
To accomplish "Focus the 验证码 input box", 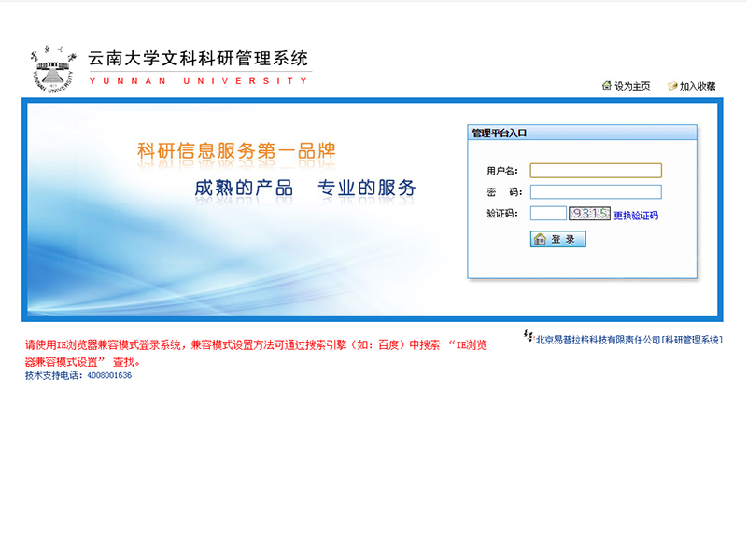I will tap(548, 214).
